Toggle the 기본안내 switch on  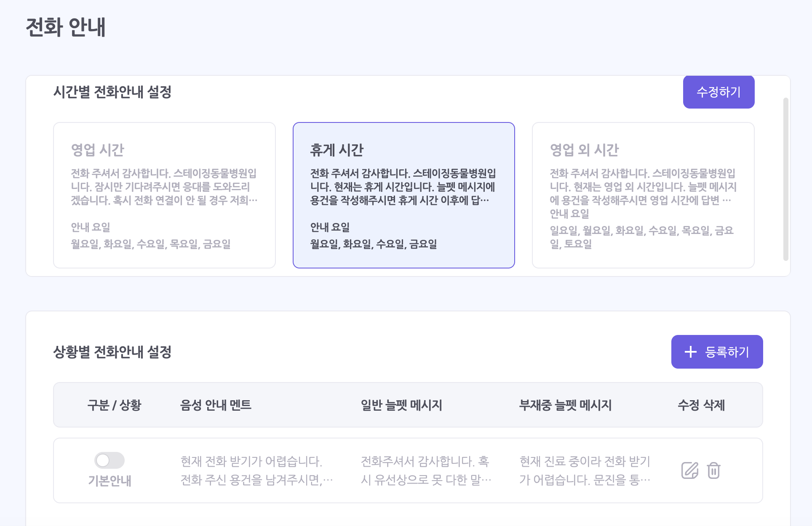(x=110, y=460)
